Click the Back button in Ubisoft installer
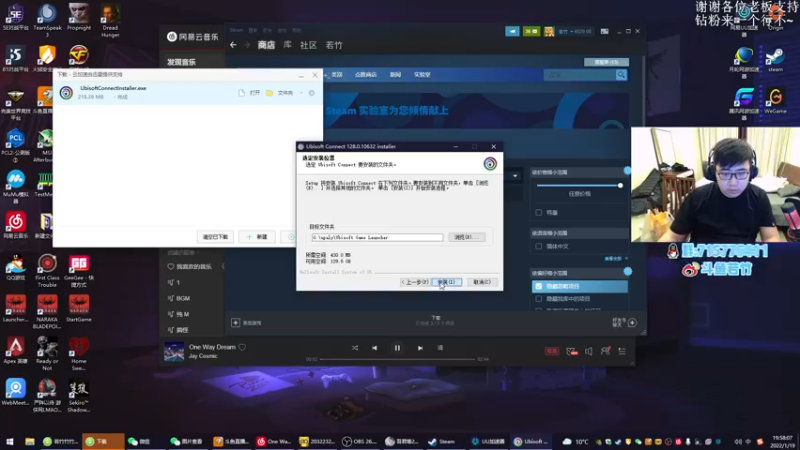Viewport: 800px width, 450px height. tap(415, 282)
